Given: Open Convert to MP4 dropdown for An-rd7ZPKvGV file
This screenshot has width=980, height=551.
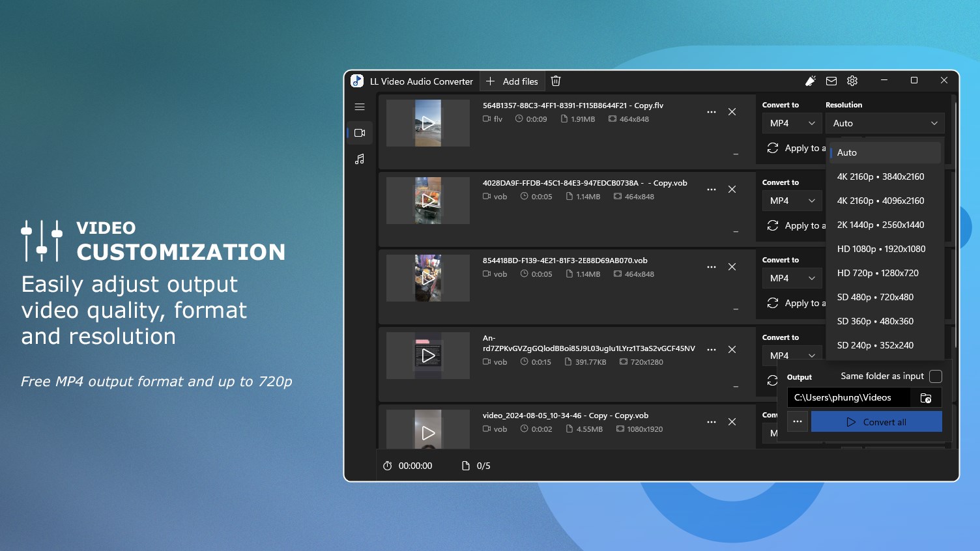Looking at the screenshot, I should click(x=792, y=355).
